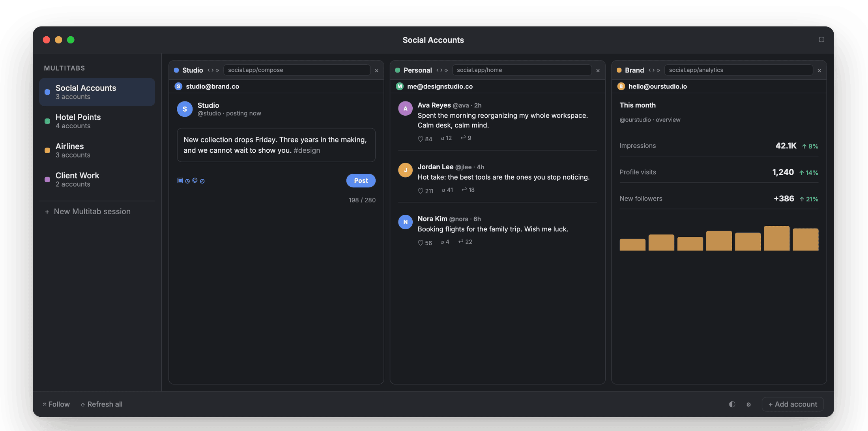
Task: Like Nora Kim's post
Action: (x=425, y=243)
